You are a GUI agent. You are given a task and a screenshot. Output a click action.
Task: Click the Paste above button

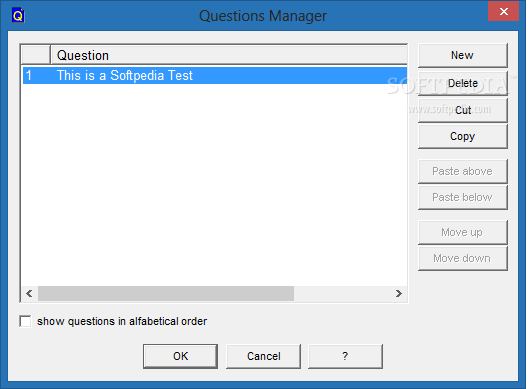[462, 171]
